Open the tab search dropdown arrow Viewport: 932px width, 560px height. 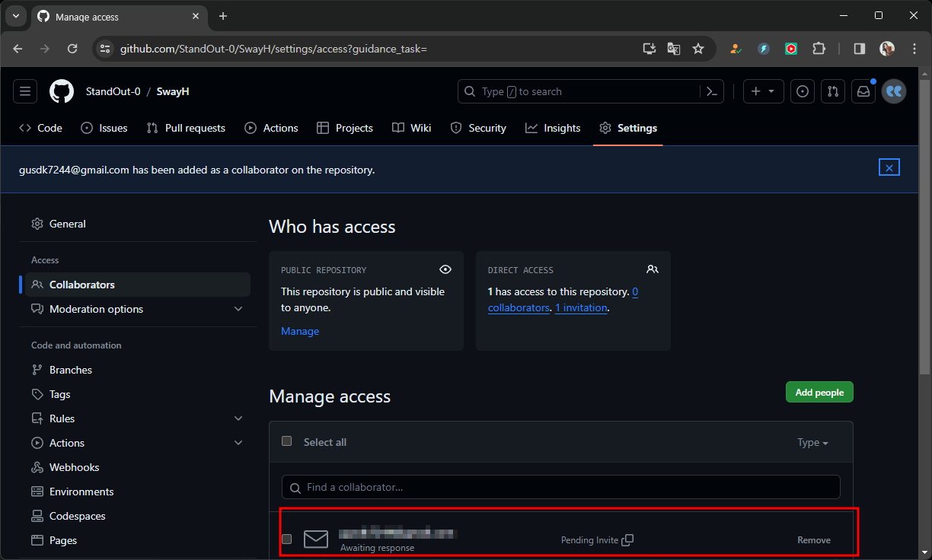15,16
